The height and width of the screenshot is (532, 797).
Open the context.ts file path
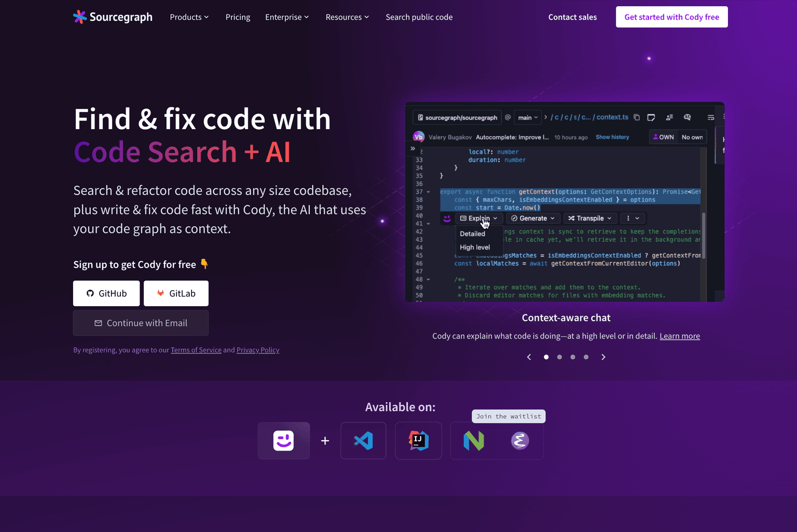coord(612,117)
